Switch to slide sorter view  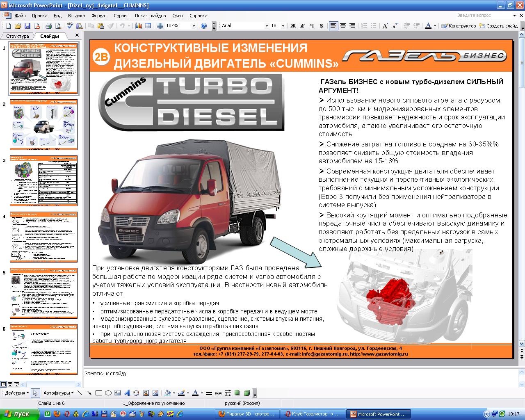coord(10,384)
